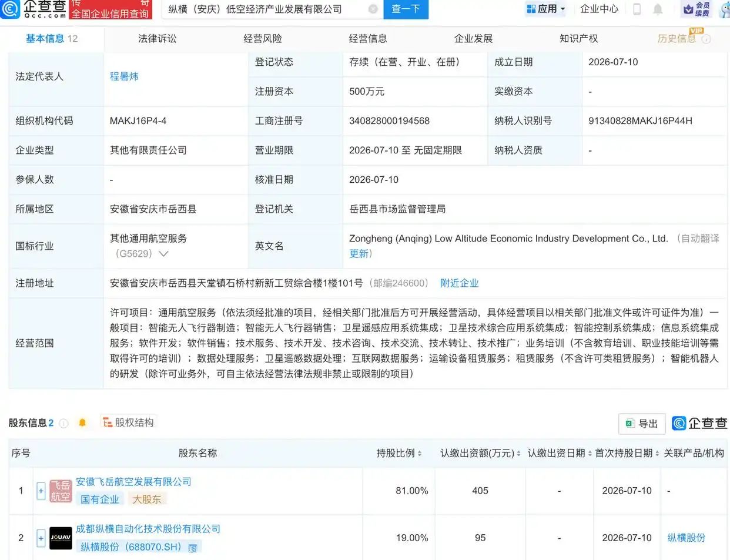This screenshot has width=730, height=560.
Task: Open 附近企业 link by address
Action: pyautogui.click(x=459, y=283)
